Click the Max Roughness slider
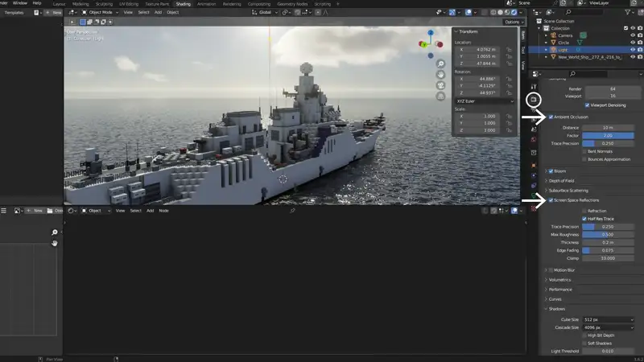 608,234
